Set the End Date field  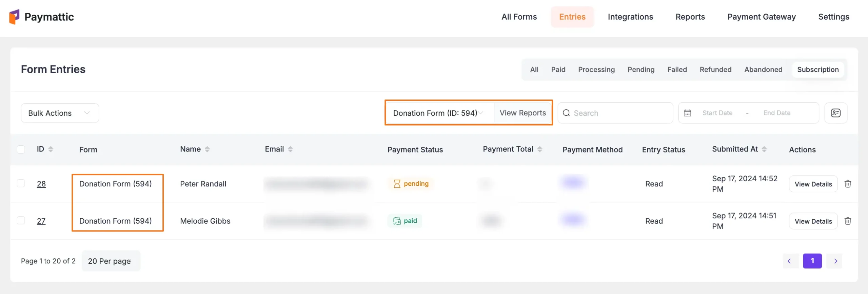pos(777,113)
